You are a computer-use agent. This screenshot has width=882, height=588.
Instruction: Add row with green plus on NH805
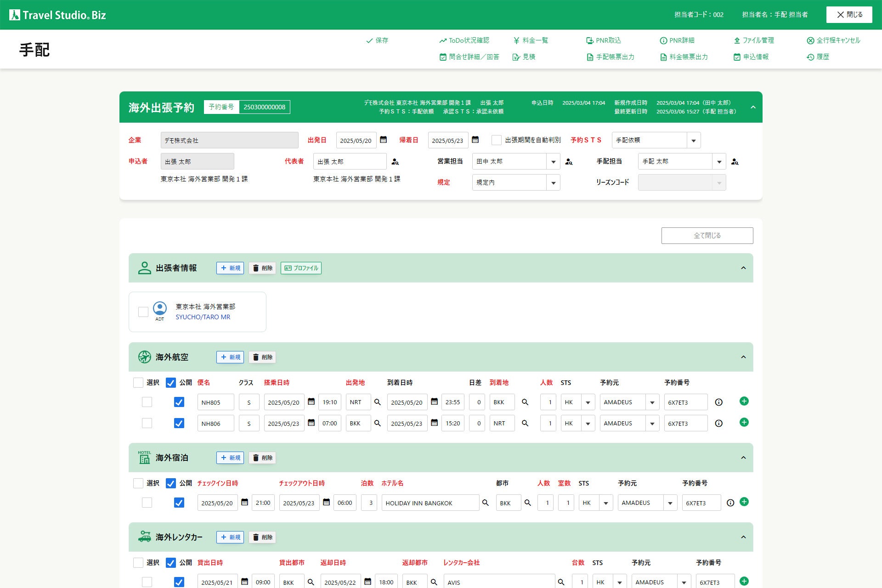(x=744, y=401)
